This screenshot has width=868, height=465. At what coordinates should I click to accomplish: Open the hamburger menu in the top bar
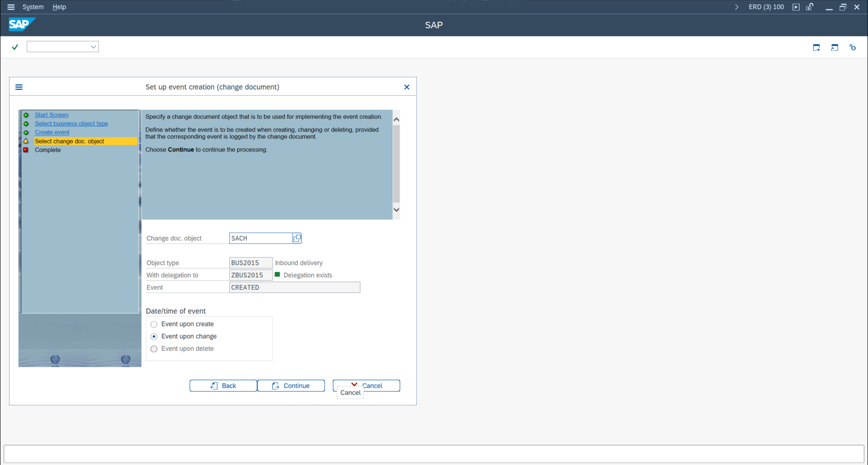click(11, 7)
